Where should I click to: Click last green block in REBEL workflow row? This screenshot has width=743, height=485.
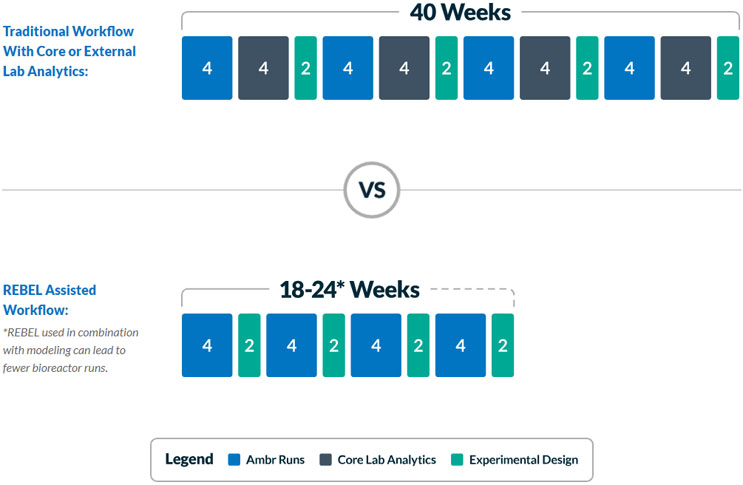point(503,345)
